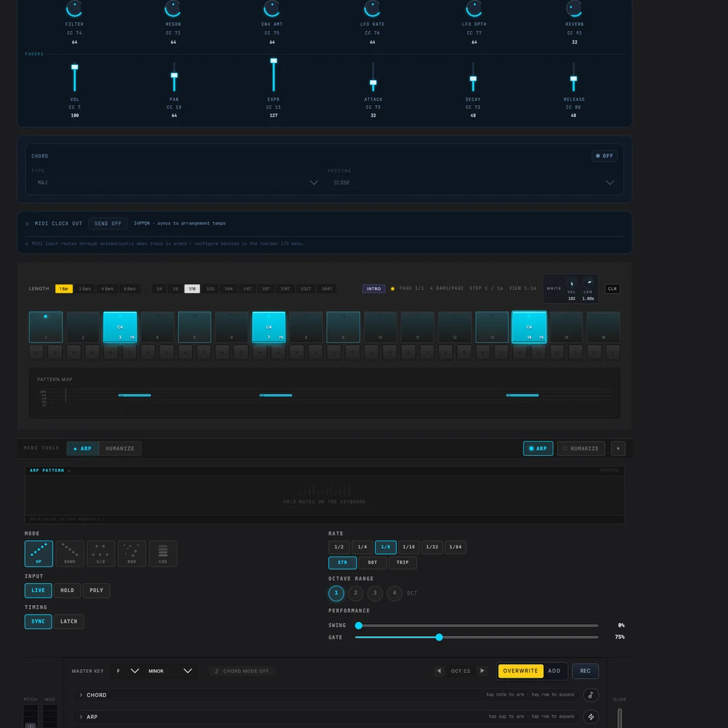Select the U/D arpeggio mode icon
The width and height of the screenshot is (728, 728).
pyautogui.click(x=101, y=553)
